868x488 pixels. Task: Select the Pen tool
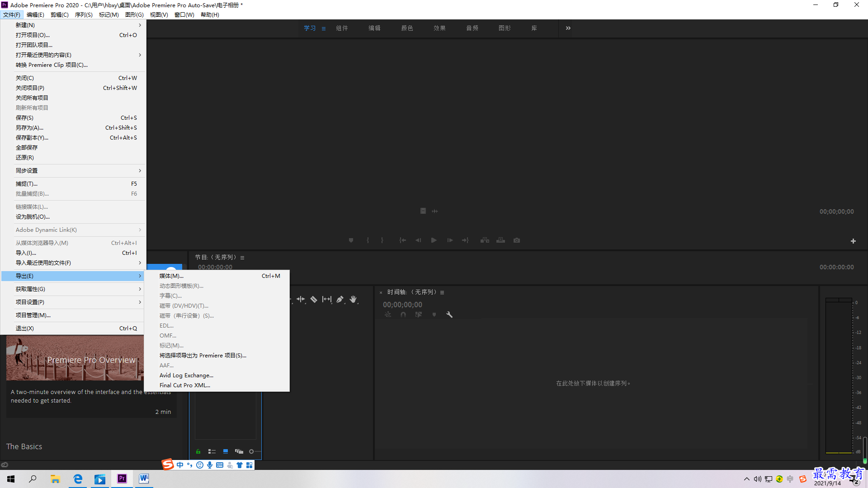point(340,299)
